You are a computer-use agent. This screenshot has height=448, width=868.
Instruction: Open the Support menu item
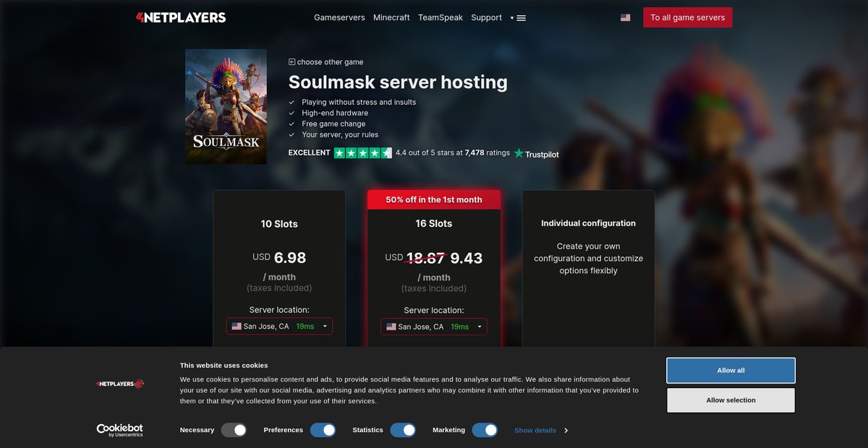click(486, 17)
